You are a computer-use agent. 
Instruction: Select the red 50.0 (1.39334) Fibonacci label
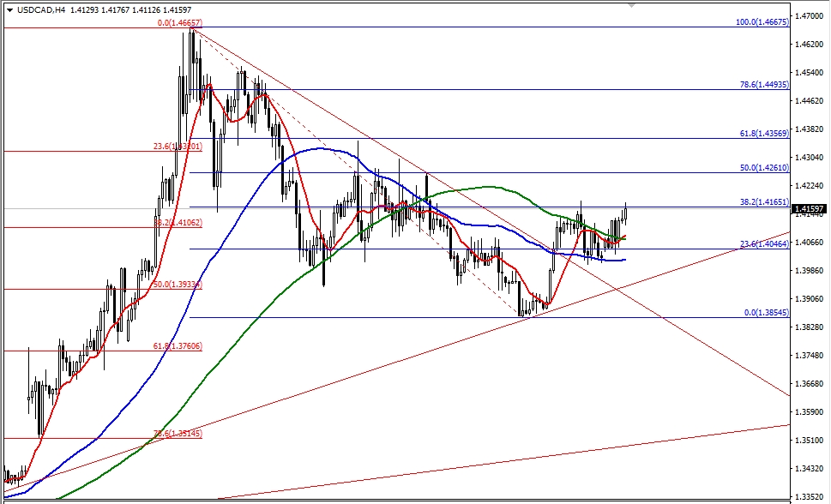178,284
